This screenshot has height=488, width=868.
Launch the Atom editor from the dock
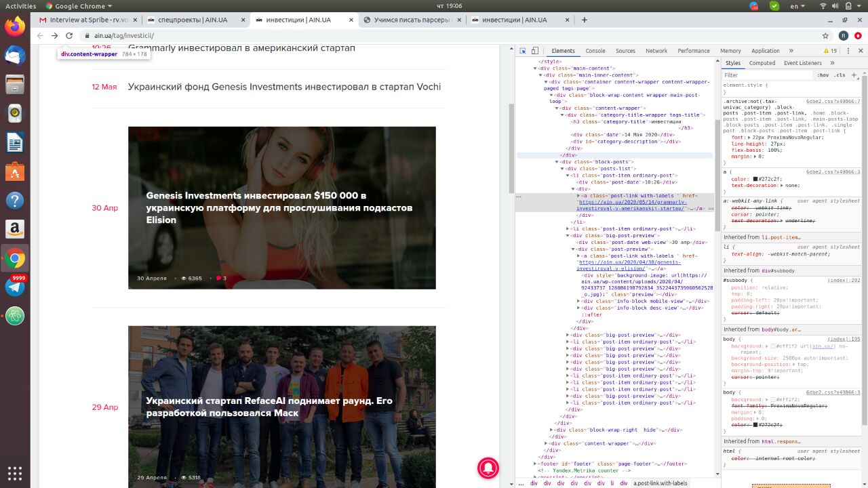15,316
